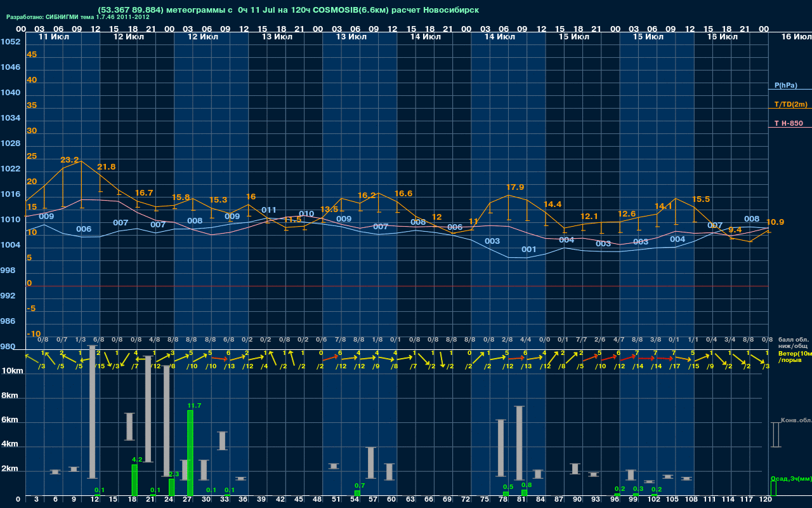The height and width of the screenshot is (508, 812).
Task: Click the -10 temperature axis label
Action: (x=34, y=334)
